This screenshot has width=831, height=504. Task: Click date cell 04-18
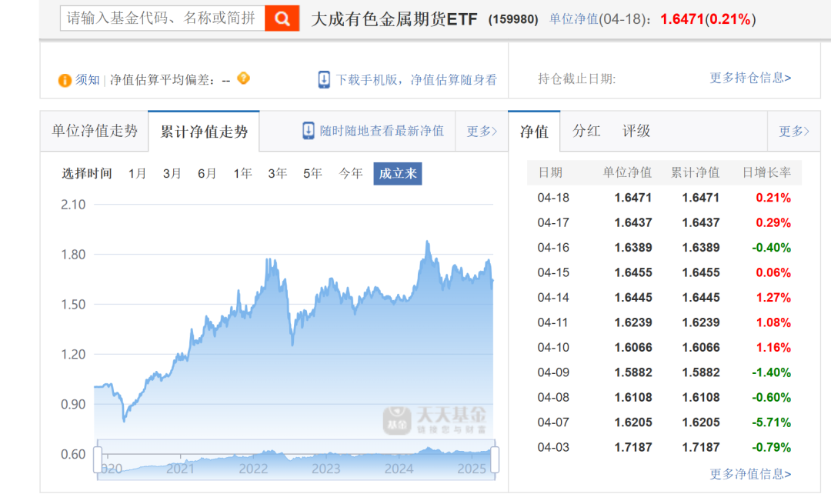553,198
